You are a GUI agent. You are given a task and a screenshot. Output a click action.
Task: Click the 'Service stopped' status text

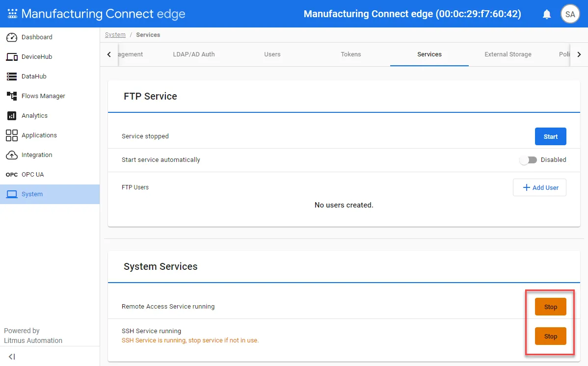[145, 136]
